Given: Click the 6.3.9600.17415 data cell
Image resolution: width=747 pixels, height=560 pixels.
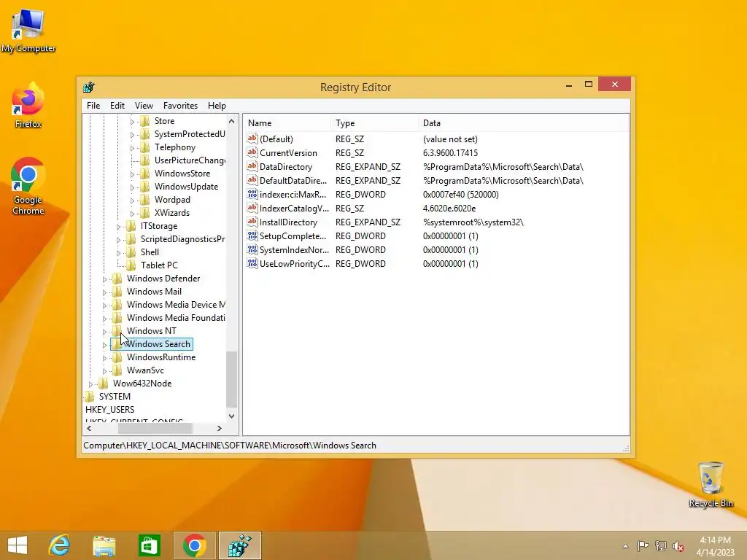Looking at the screenshot, I should click(x=450, y=153).
